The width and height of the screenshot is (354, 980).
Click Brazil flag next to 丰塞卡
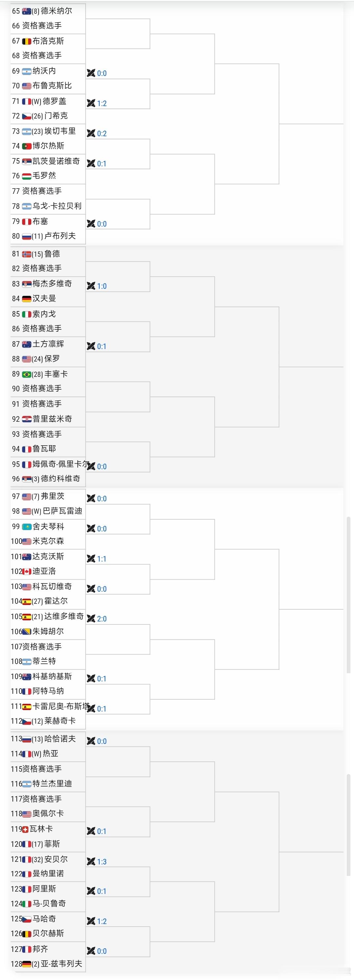(27, 375)
